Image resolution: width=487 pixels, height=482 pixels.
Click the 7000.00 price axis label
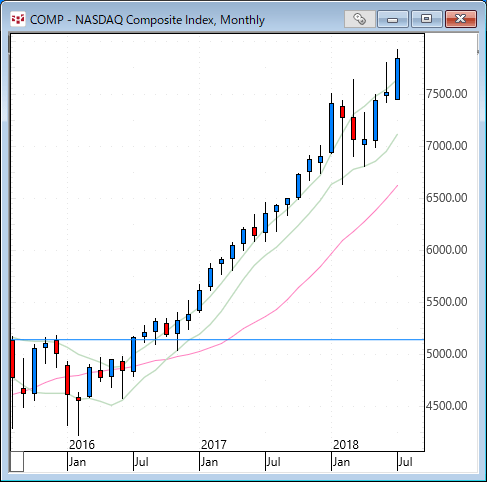[x=447, y=146]
